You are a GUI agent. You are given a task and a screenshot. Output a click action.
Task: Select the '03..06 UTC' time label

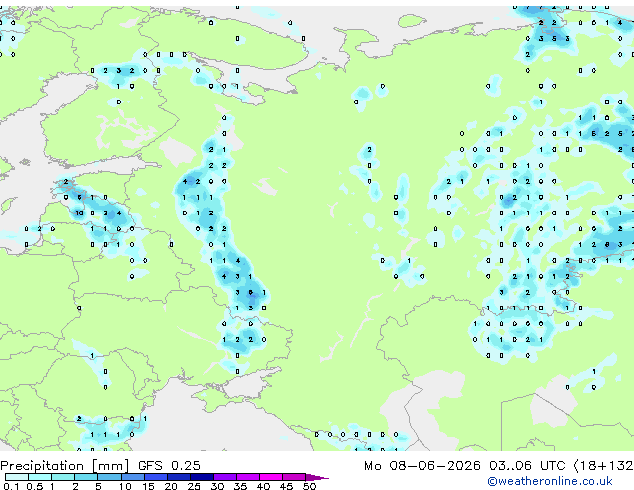527,466
